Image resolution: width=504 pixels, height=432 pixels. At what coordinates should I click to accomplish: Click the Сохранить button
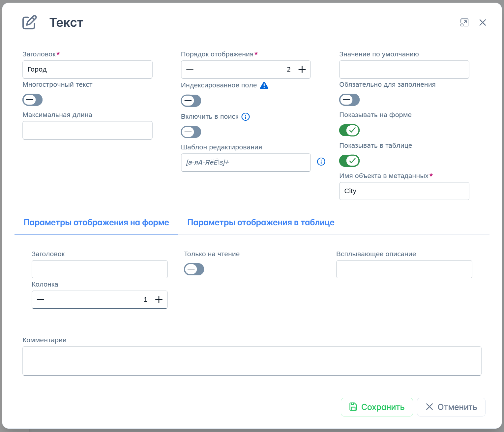(x=377, y=407)
